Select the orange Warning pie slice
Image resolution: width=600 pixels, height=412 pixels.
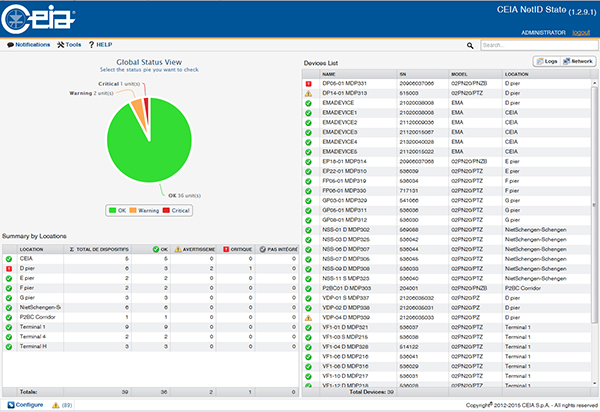(139, 111)
